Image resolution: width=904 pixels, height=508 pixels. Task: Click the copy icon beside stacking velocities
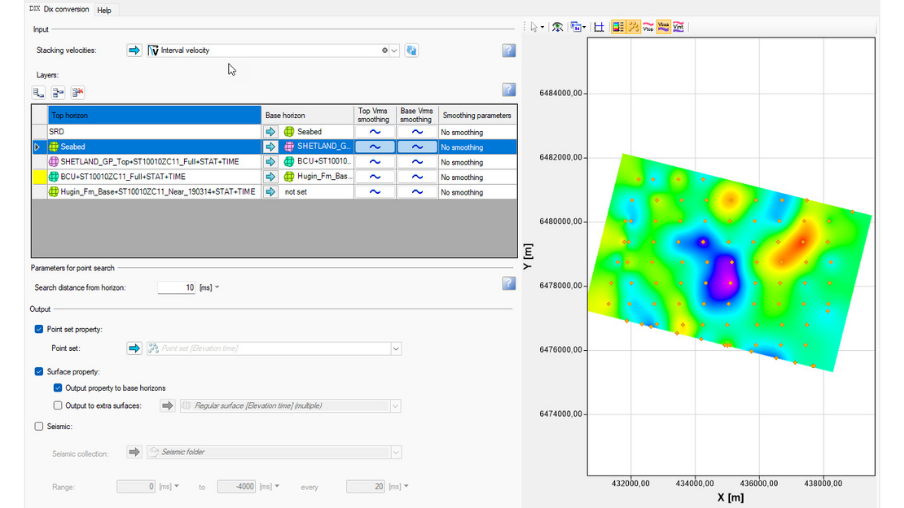click(411, 51)
